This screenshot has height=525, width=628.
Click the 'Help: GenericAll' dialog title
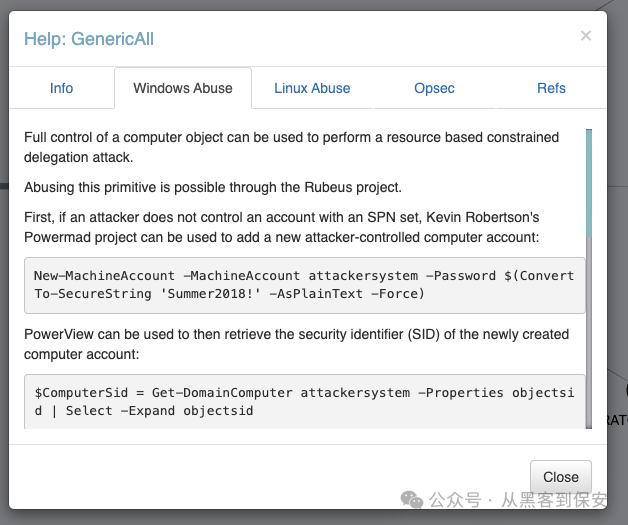tap(89, 39)
